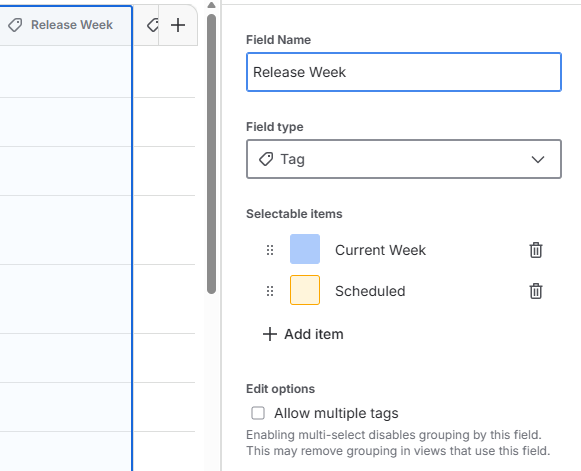This screenshot has width=581, height=471.
Task: Click the plus icon to add a column
Action: tap(178, 25)
